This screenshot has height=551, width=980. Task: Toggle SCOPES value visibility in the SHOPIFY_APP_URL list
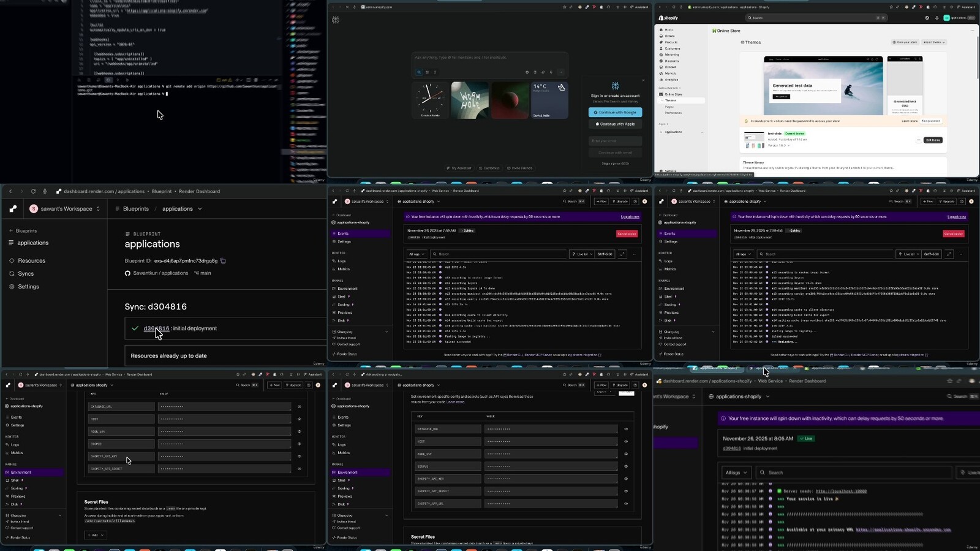pyautogui.click(x=626, y=466)
